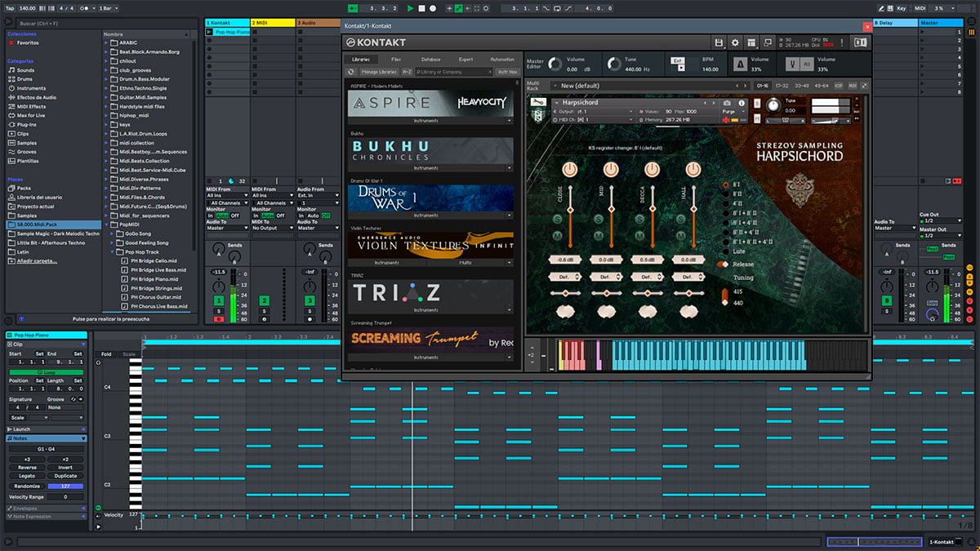Enable the Release toggle in Harpsichord
The image size is (980, 551).
point(722,264)
